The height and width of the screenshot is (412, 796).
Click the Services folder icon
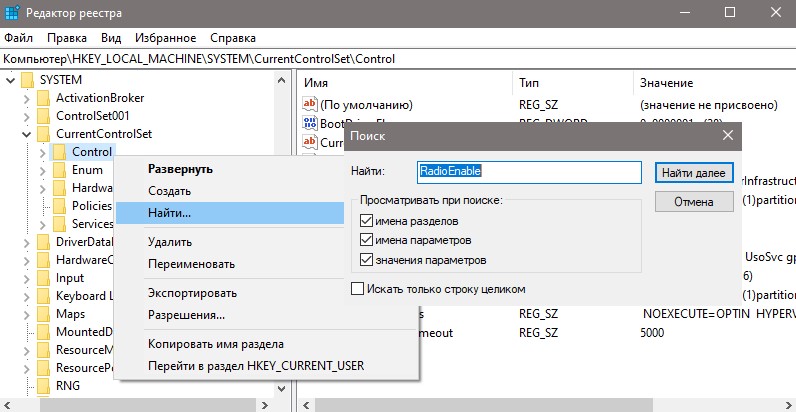[59, 224]
